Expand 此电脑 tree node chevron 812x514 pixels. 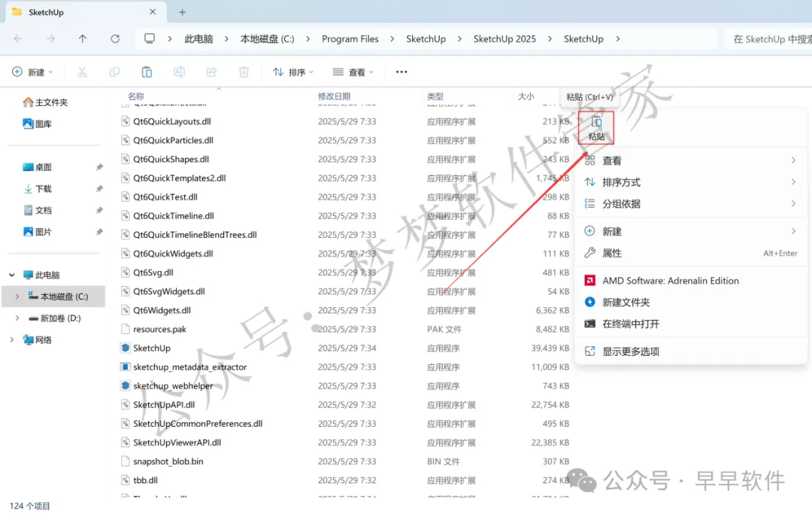pyautogui.click(x=12, y=275)
